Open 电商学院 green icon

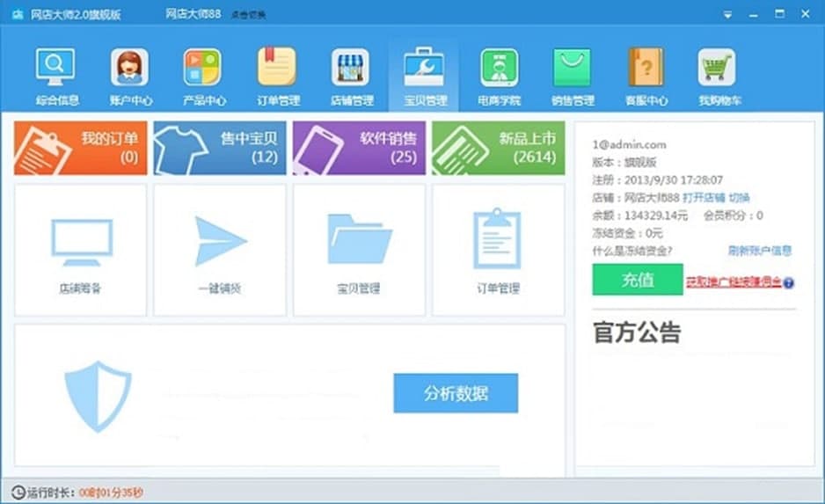point(499,67)
